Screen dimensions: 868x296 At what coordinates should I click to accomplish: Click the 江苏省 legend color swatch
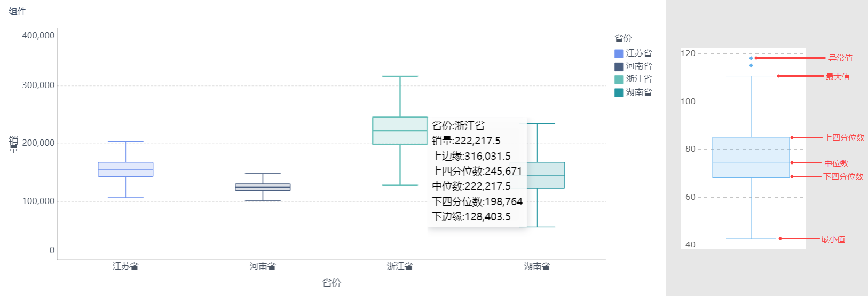[x=619, y=53]
